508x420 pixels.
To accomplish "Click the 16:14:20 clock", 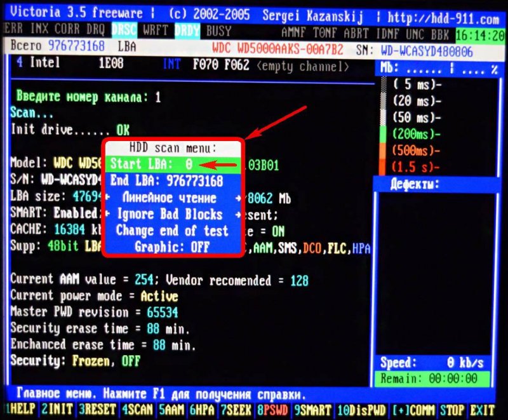I will pyautogui.click(x=480, y=36).
